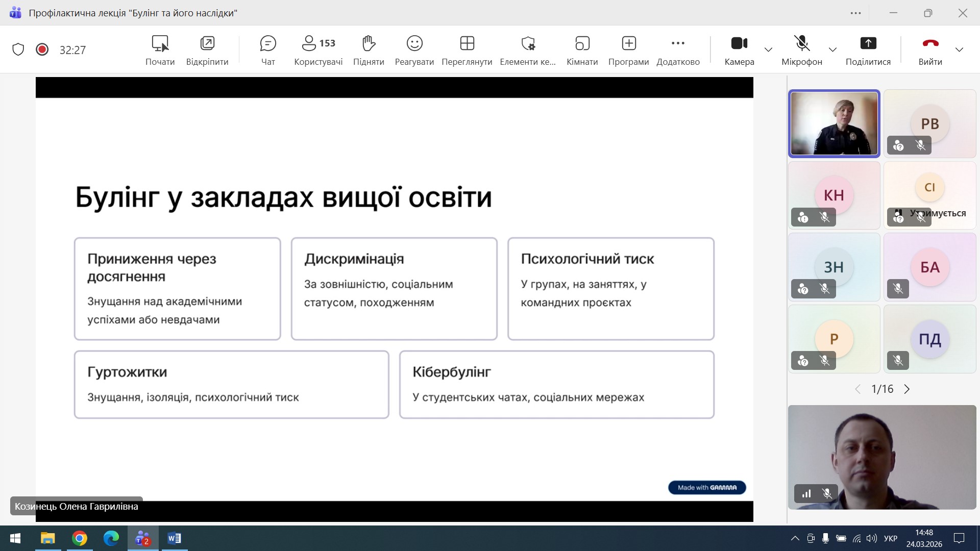The width and height of the screenshot is (980, 551).
Task: Open the Додатково more menu
Action: pyautogui.click(x=678, y=49)
